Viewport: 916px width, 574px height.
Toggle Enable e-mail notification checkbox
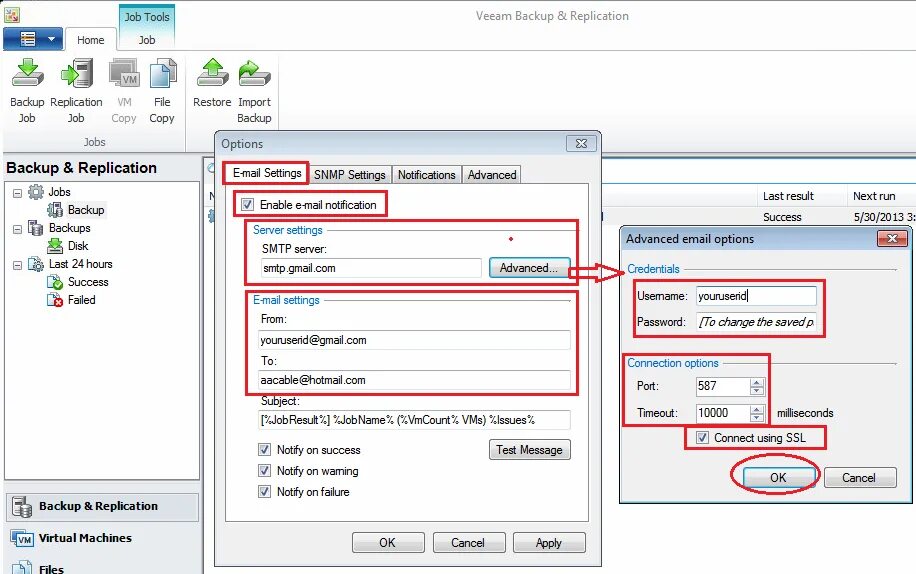click(x=248, y=204)
